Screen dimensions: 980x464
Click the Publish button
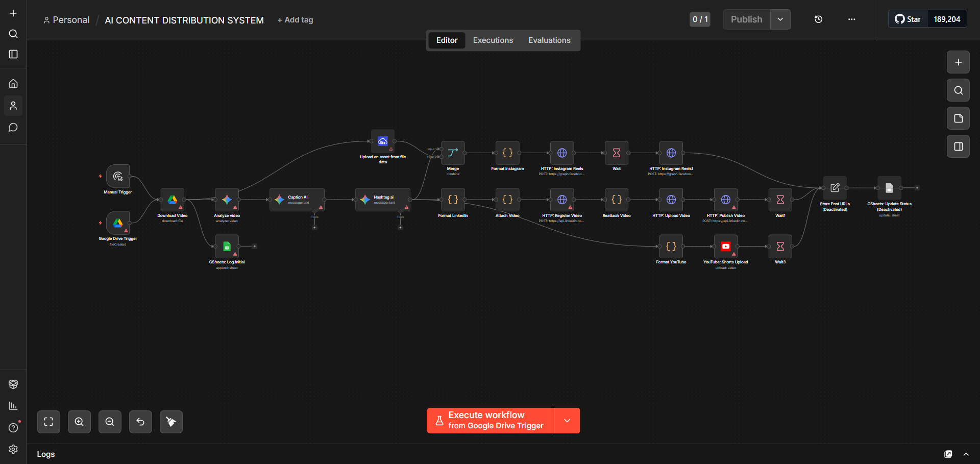pyautogui.click(x=746, y=19)
